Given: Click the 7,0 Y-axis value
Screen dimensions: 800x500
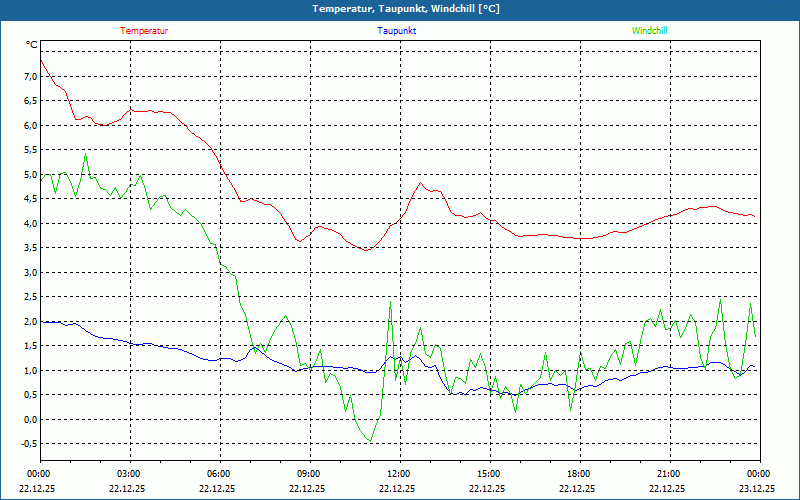Looking at the screenshot, I should (31, 77).
